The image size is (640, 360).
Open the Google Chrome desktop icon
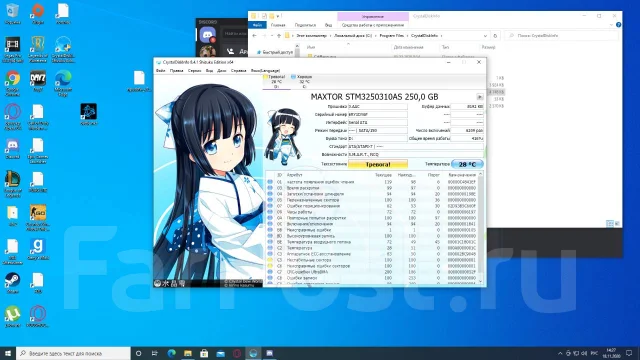pos(13,84)
